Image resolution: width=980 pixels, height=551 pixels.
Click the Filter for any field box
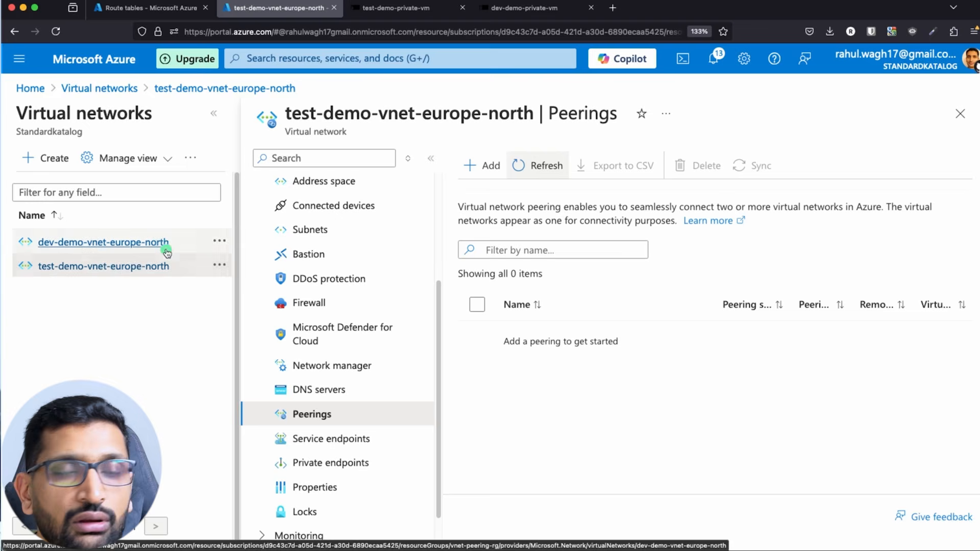point(116,192)
